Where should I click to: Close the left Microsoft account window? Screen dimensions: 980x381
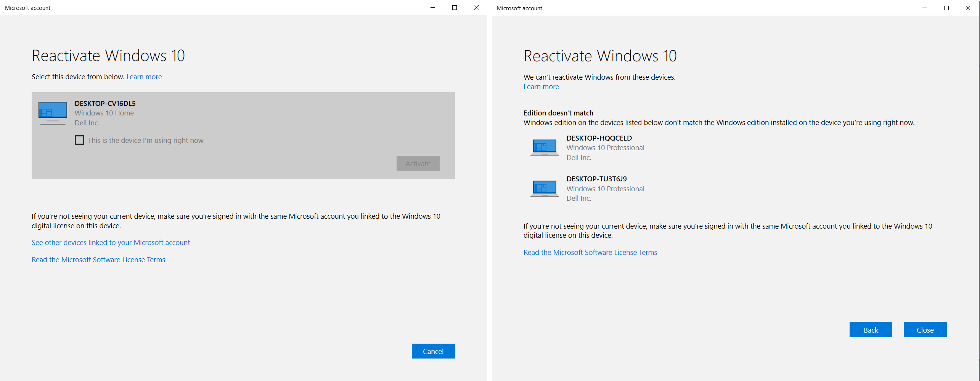pyautogui.click(x=476, y=8)
